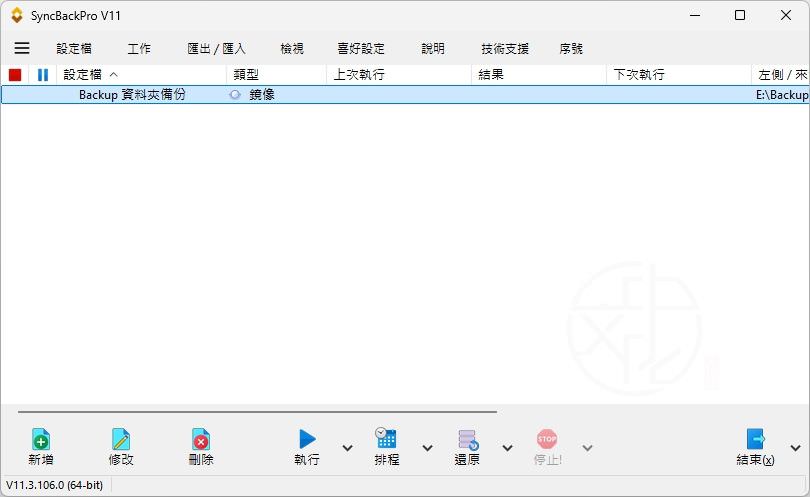Click the 還原 (Restore) icon
Image resolution: width=810 pixels, height=497 pixels.
467,439
